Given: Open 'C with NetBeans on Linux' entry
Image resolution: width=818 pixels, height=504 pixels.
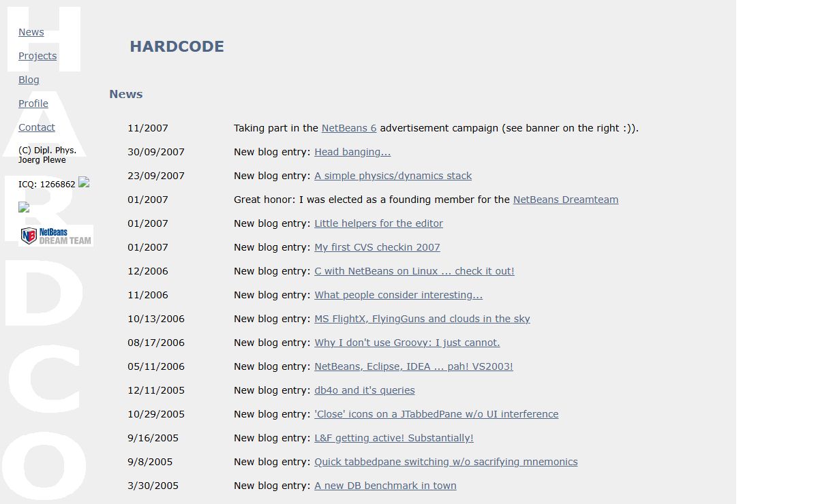Looking at the screenshot, I should click(414, 271).
